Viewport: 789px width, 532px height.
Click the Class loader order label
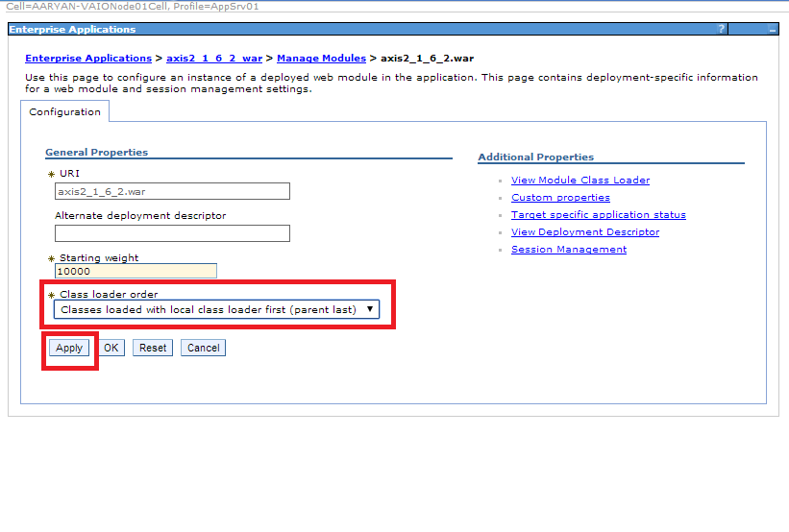pos(109,294)
